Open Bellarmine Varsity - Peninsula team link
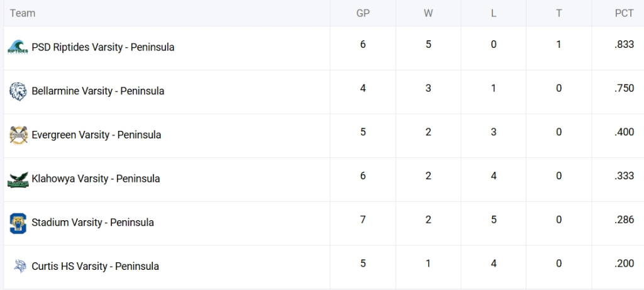The width and height of the screenshot is (644, 290). point(97,91)
